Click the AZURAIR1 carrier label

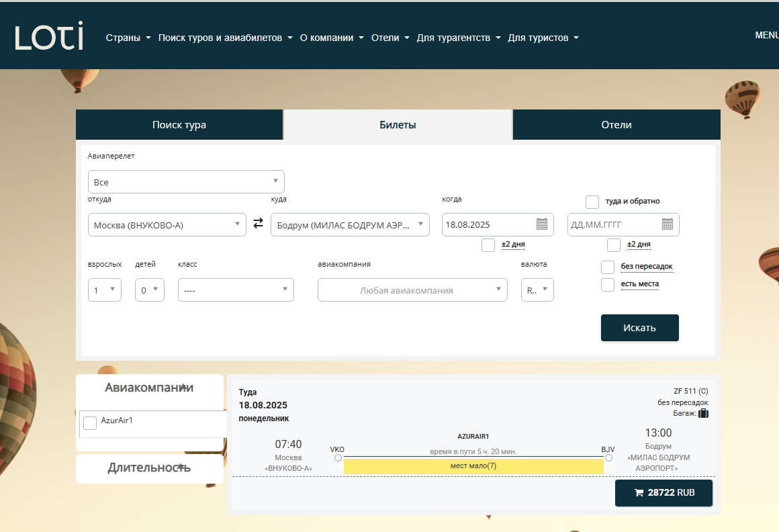(473, 436)
